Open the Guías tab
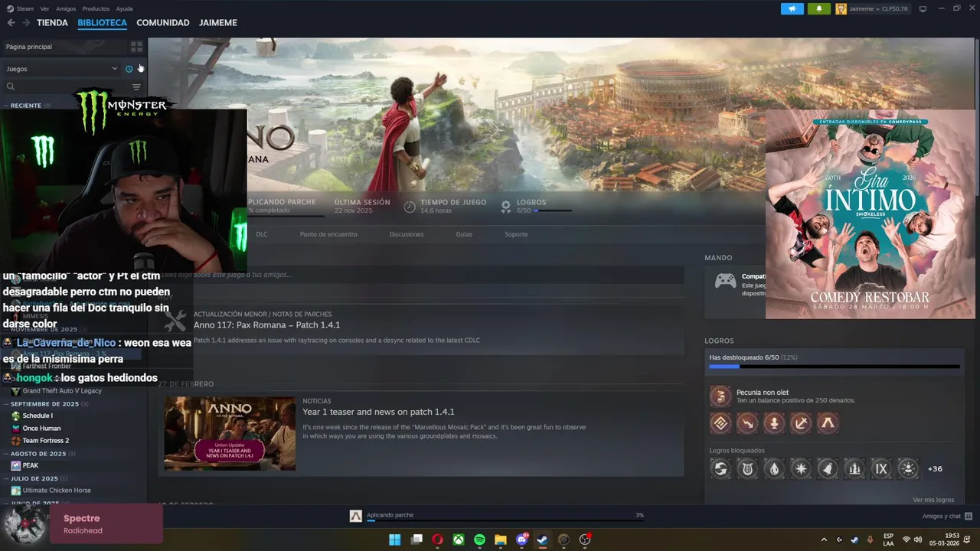 (x=464, y=234)
